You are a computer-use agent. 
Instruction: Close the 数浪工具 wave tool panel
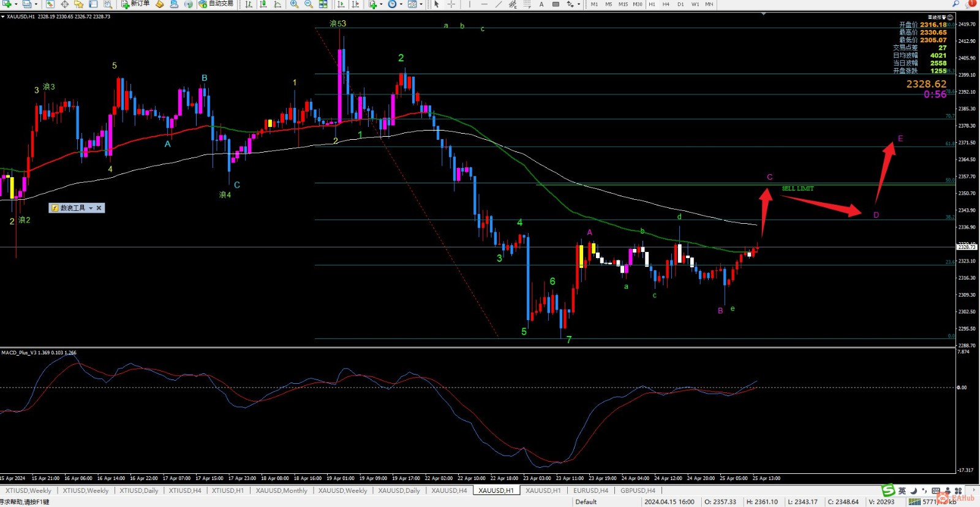[99, 208]
